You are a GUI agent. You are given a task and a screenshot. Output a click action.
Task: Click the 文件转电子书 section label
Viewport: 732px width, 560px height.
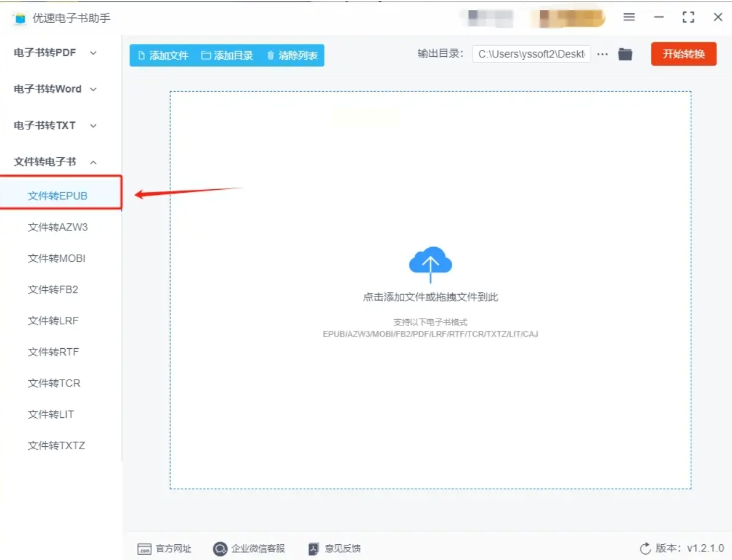pos(45,162)
